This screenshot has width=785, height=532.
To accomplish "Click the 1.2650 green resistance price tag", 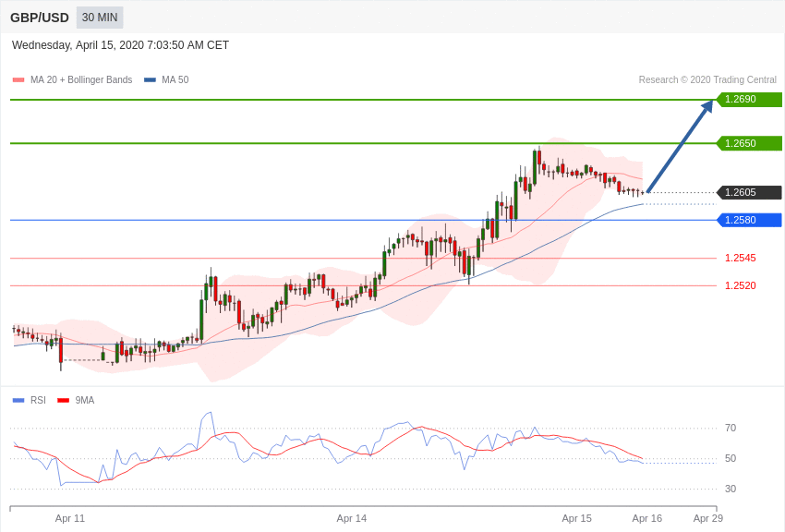I will (750, 143).
